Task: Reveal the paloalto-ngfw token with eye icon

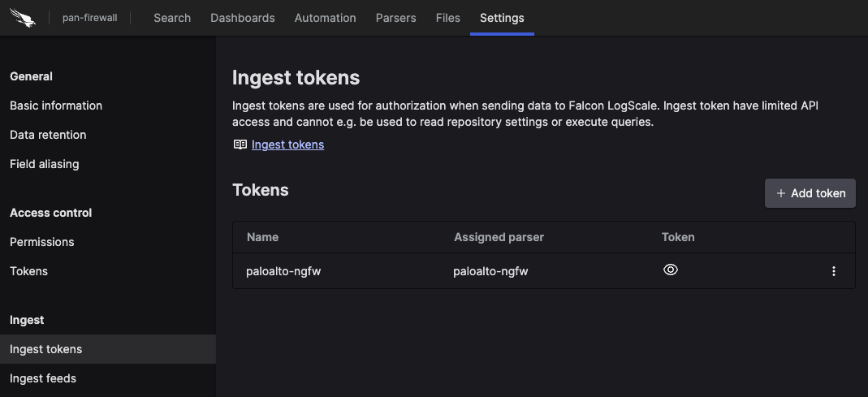Action: click(x=671, y=270)
